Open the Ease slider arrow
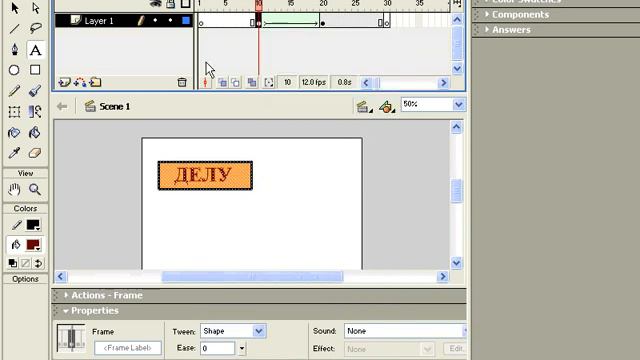The width and height of the screenshot is (640, 360). (242, 349)
